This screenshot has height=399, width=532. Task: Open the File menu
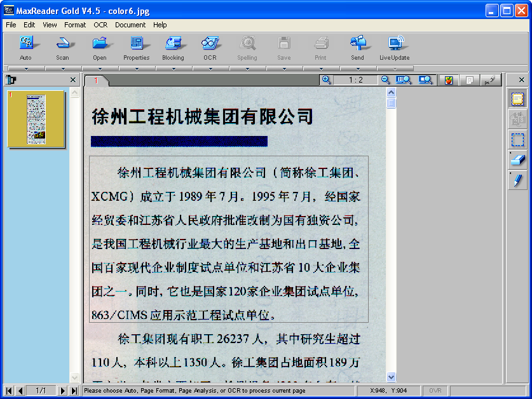click(x=11, y=25)
